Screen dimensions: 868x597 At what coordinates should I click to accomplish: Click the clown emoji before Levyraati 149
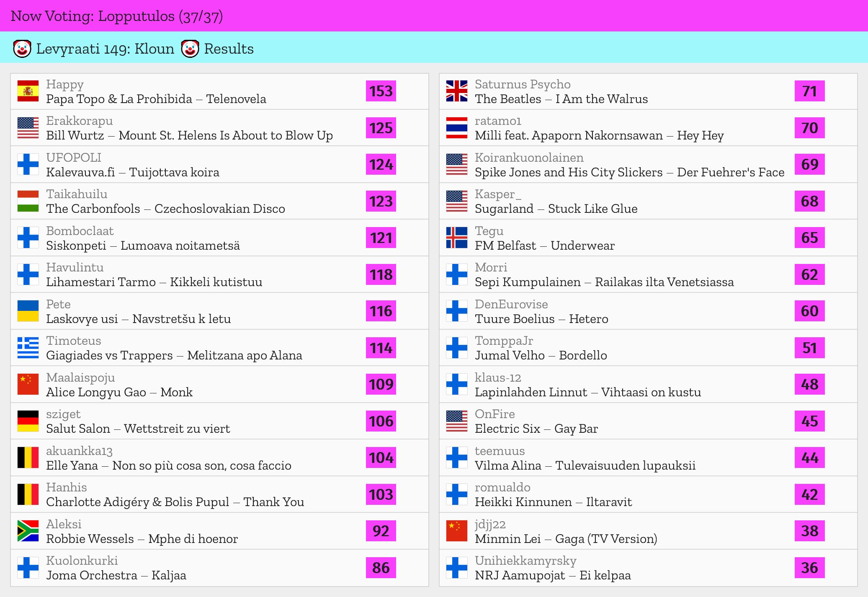click(22, 49)
